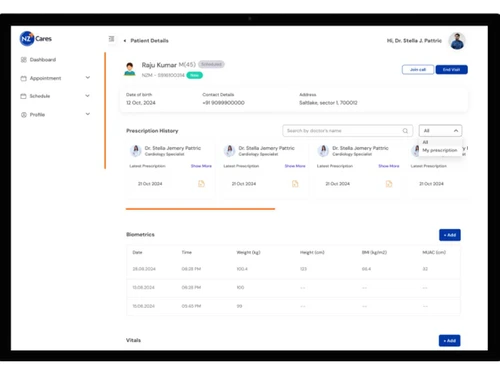
Task: Collapse the sidebar menu icon
Action: (x=111, y=39)
